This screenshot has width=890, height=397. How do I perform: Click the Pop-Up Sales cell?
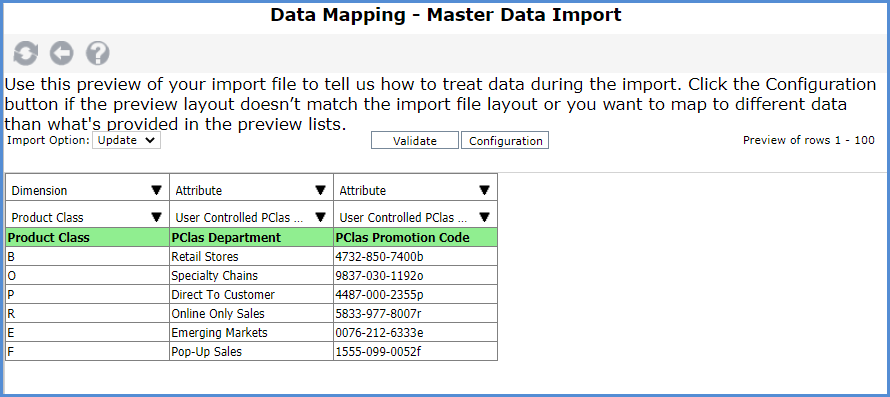251,352
